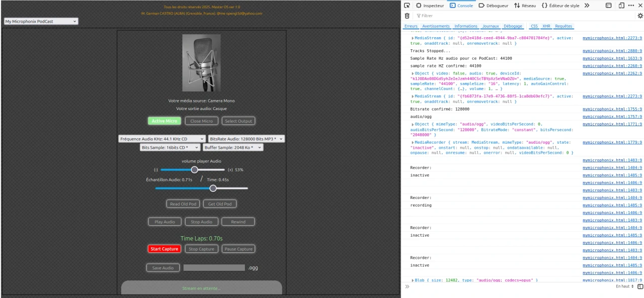
Task: Open the Fréquence Audio KHz dropdown
Action: pos(162,139)
